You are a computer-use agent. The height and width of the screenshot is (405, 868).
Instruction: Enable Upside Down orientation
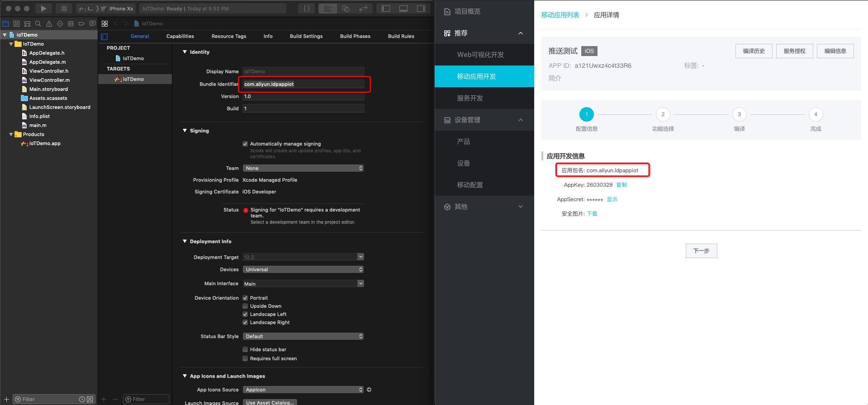point(245,306)
